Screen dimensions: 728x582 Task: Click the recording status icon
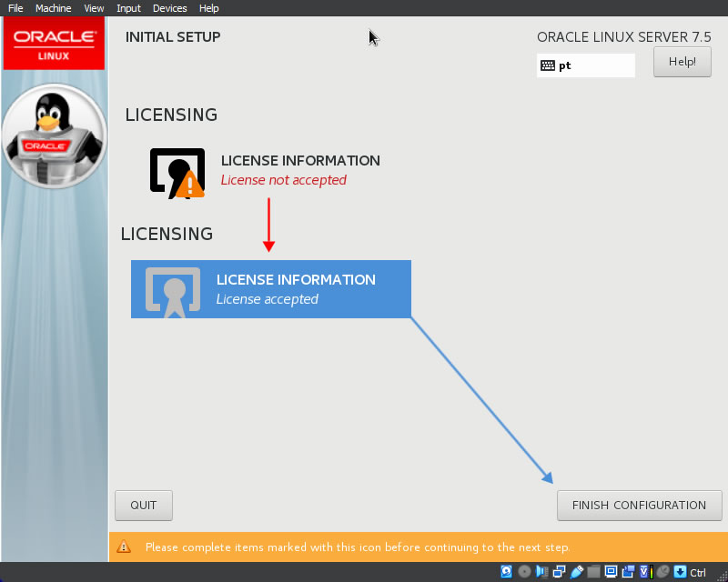pyautogui.click(x=628, y=572)
